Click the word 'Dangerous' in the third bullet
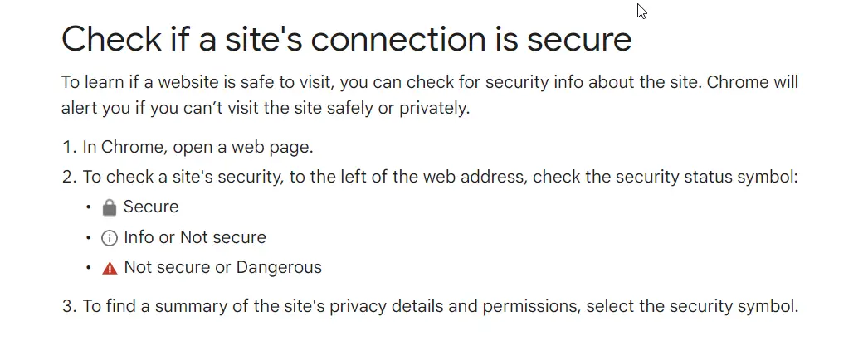This screenshot has height=341, width=868. pyautogui.click(x=279, y=268)
